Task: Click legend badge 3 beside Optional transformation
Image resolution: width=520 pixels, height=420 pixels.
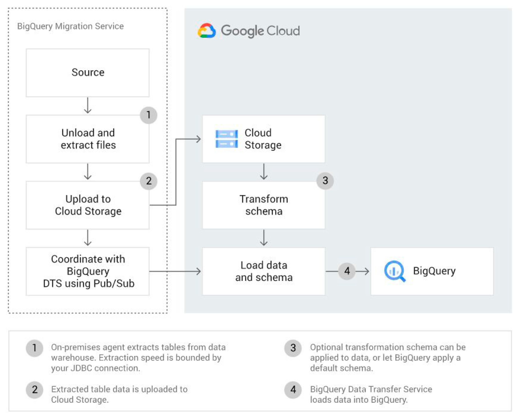Action: tap(293, 348)
